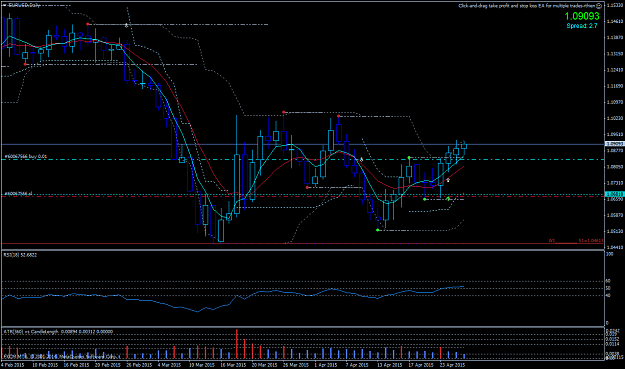The width and height of the screenshot is (625, 369).
Task: Click the 1.04410 price on the price axis
Action: click(x=615, y=247)
